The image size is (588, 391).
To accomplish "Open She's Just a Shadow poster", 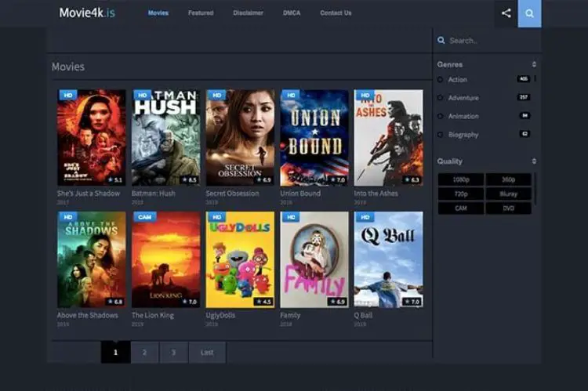I will [x=92, y=138].
